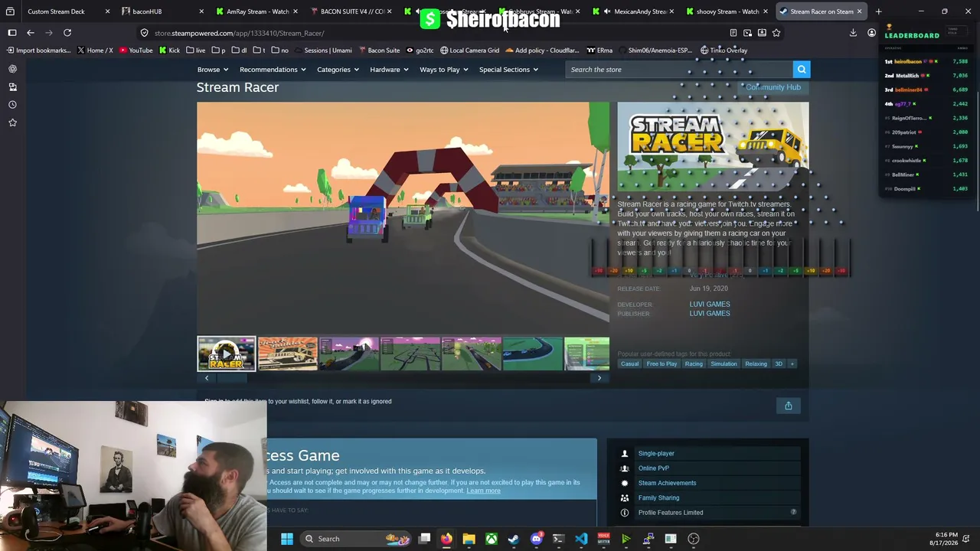Open the Family Sharing link
The width and height of the screenshot is (980, 551).
658,498
